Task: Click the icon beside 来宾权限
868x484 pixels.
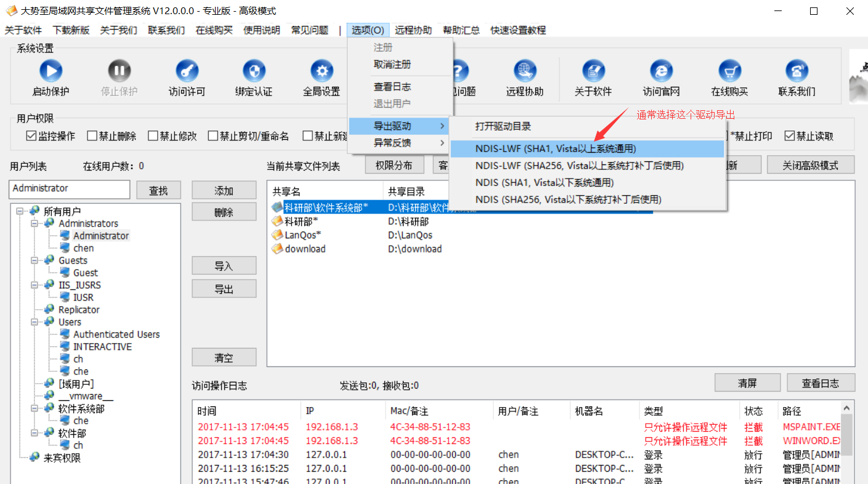Action: pos(35,458)
